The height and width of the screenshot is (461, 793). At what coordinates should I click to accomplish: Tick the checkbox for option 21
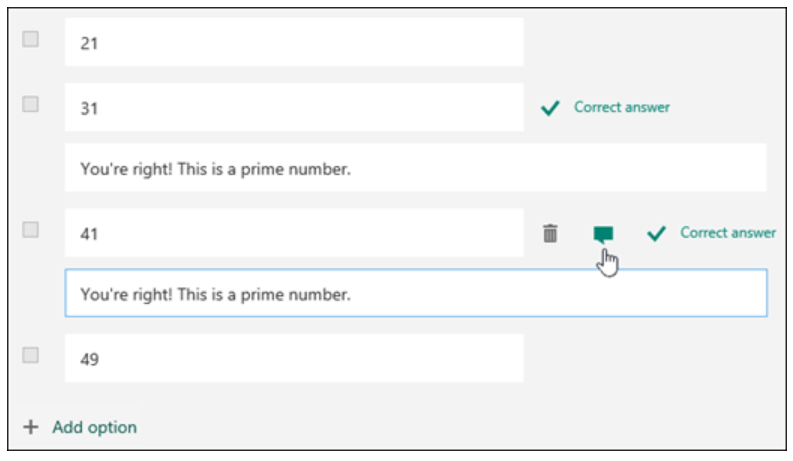click(30, 39)
